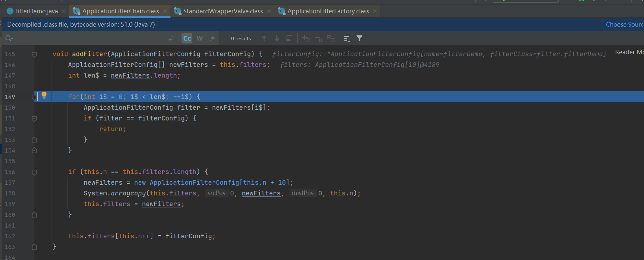The height and width of the screenshot is (260, 644).
Task: Click fold end marker at line 160
Action: (x=34, y=215)
